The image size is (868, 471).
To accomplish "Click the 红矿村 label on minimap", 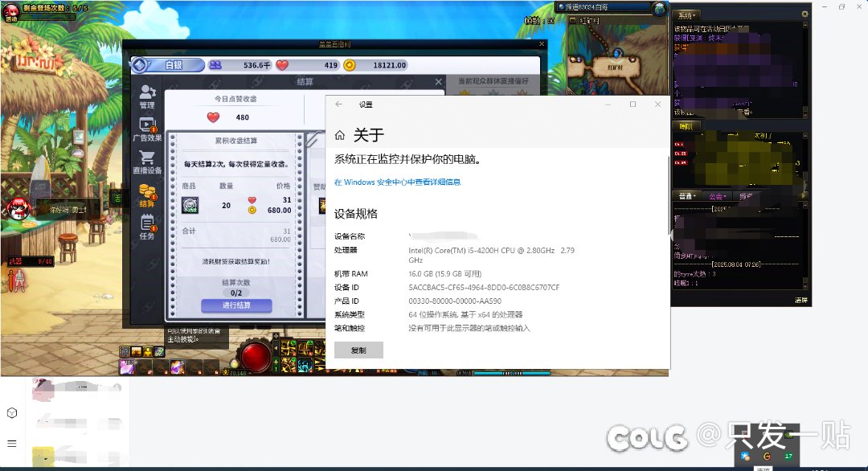I will [615, 68].
